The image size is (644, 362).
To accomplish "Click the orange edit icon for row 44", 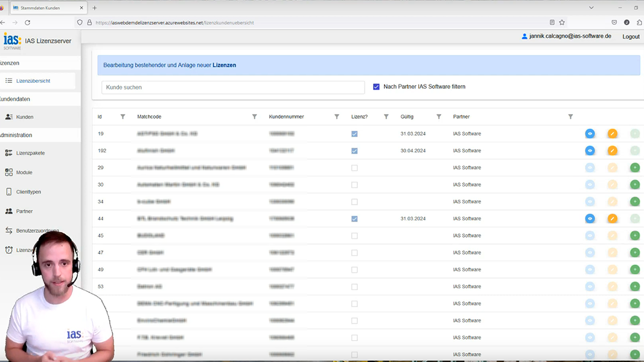I will click(612, 218).
